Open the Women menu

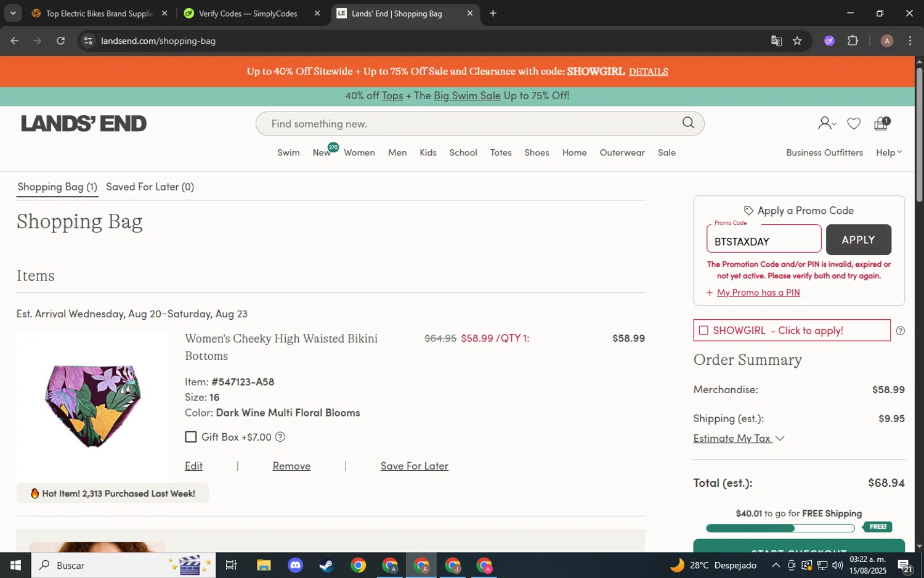tap(359, 152)
